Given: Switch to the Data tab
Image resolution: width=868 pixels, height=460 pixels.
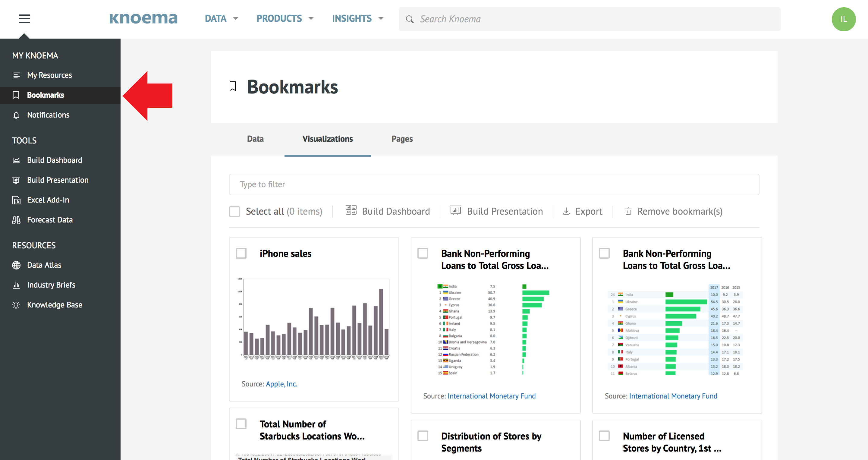Looking at the screenshot, I should (255, 139).
